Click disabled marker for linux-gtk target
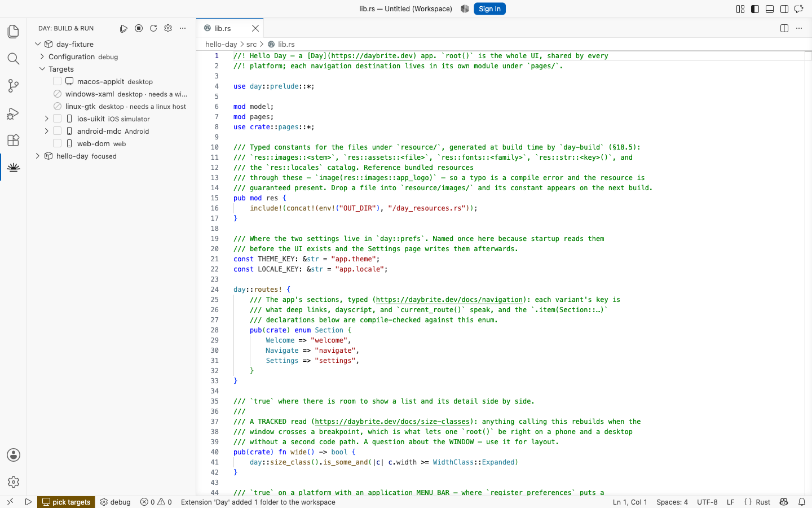The image size is (812, 508). pyautogui.click(x=58, y=106)
